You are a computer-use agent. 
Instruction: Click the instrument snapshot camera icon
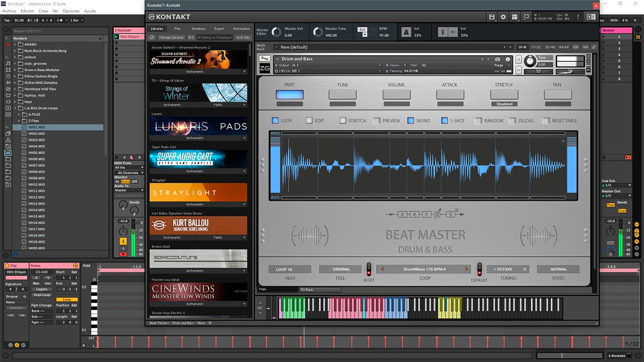[497, 59]
